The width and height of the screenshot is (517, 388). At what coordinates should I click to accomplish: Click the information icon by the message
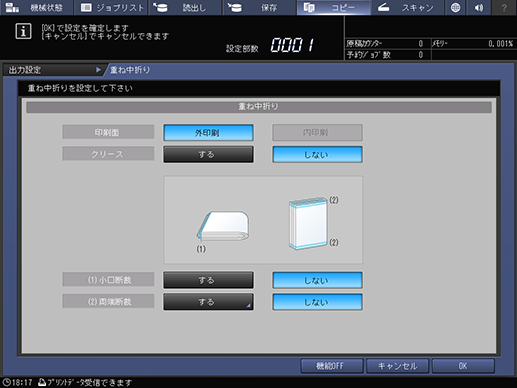click(x=23, y=32)
